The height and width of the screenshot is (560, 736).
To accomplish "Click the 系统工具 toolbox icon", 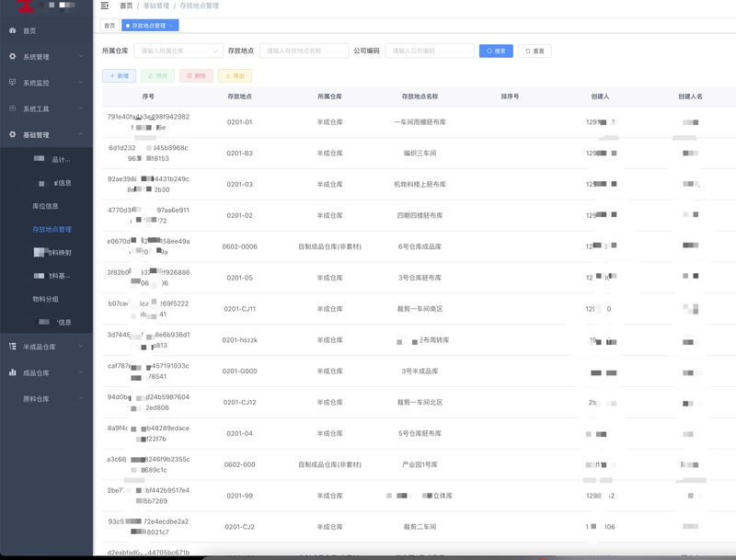I will [x=13, y=109].
